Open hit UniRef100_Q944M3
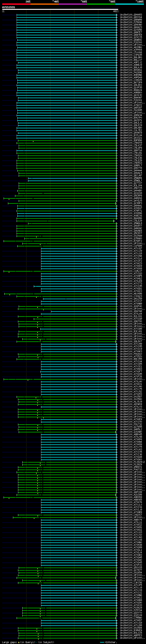This screenshot has height=644, width=146. (131, 15)
